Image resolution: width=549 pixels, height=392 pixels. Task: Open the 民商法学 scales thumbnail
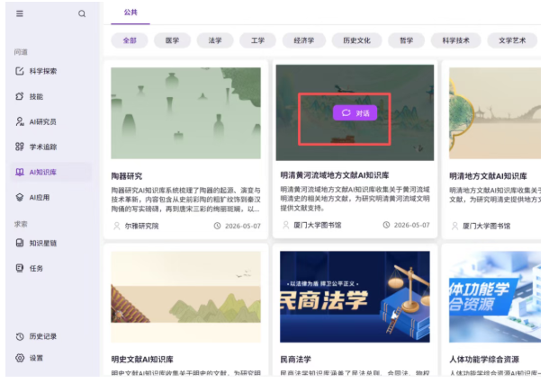[x=355, y=297]
